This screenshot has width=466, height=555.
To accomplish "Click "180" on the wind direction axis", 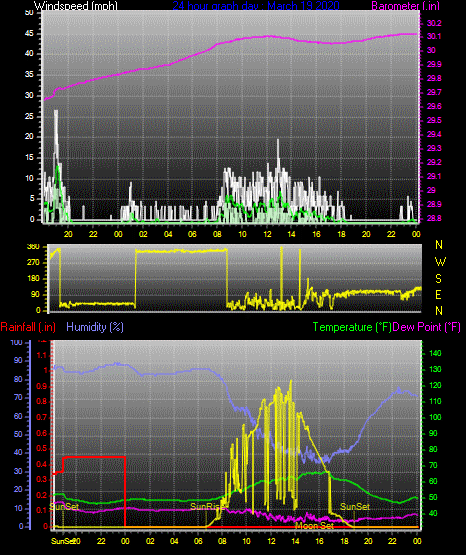I will 33,279.
